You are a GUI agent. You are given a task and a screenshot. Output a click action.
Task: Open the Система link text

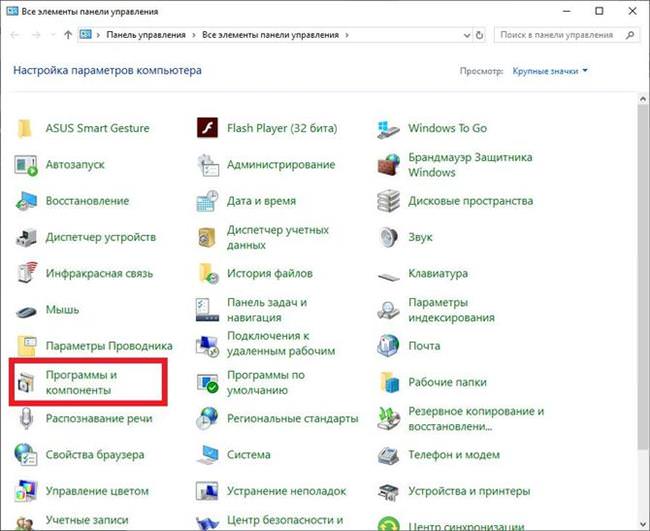coord(249,455)
